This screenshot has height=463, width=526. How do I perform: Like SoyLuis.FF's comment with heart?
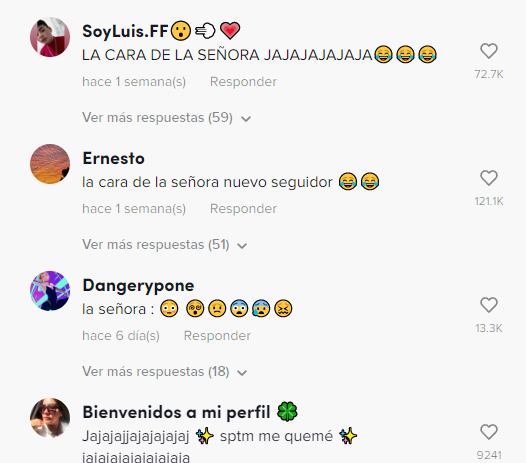[489, 51]
